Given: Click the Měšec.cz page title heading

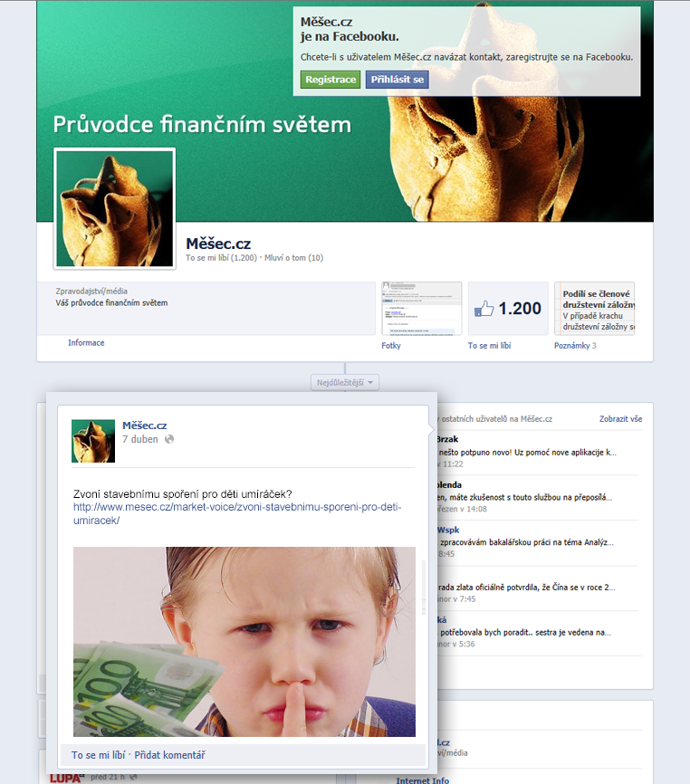Looking at the screenshot, I should click(x=218, y=244).
